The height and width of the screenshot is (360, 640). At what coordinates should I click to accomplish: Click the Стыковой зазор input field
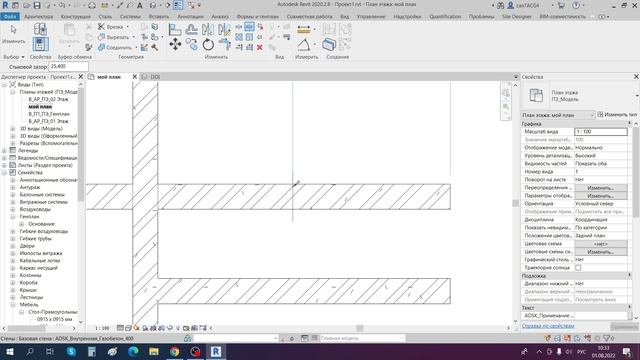(68, 67)
